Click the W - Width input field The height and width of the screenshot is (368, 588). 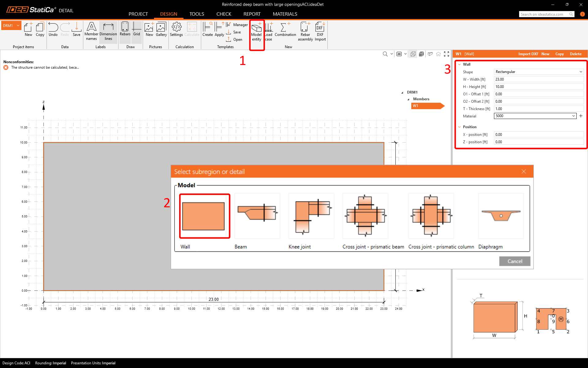(539, 79)
